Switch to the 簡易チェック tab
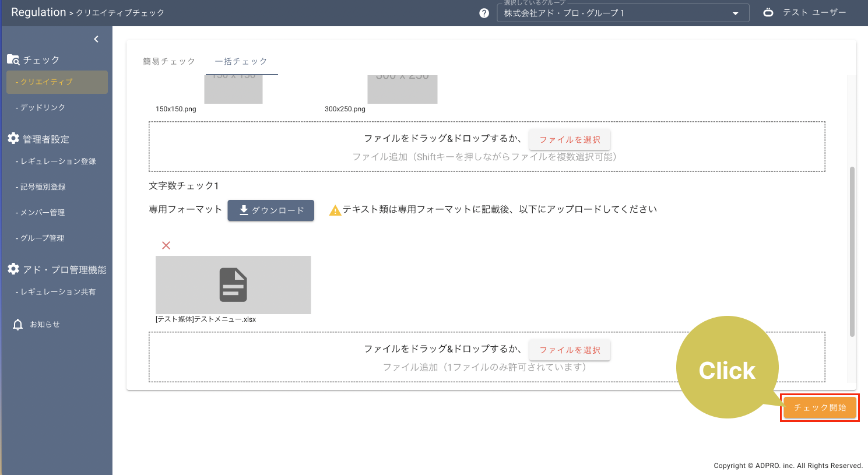The image size is (868, 475). [169, 61]
